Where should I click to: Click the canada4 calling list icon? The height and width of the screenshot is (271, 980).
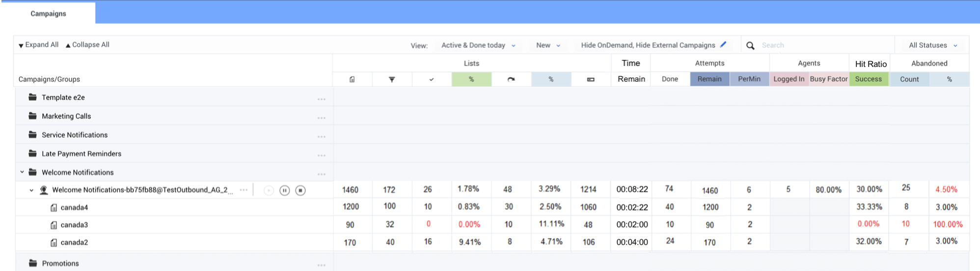click(x=54, y=208)
